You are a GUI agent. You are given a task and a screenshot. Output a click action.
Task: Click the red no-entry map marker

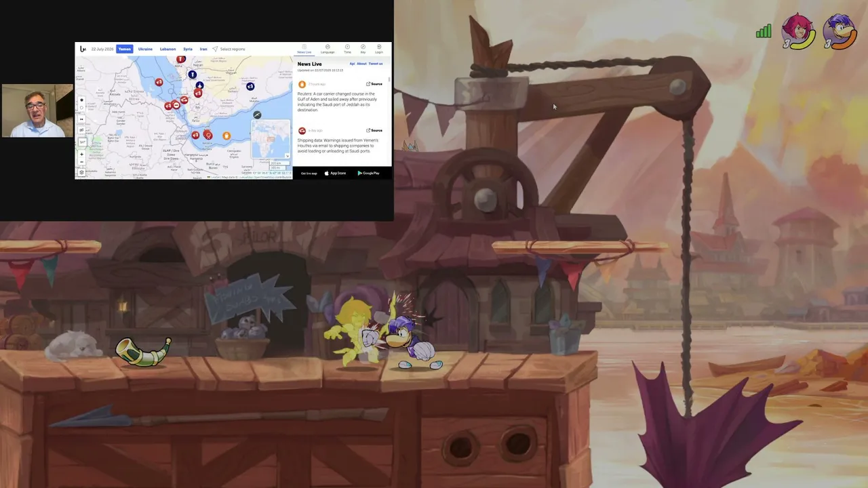coord(176,105)
